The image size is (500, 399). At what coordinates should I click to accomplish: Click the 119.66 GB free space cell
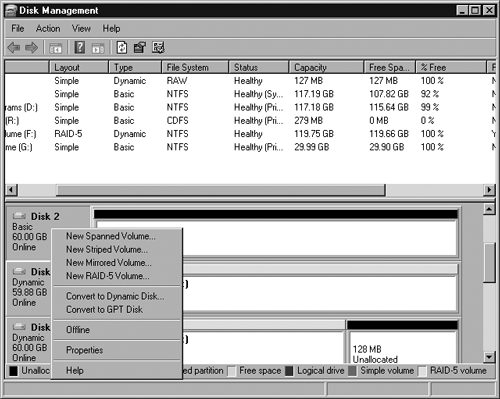click(389, 134)
